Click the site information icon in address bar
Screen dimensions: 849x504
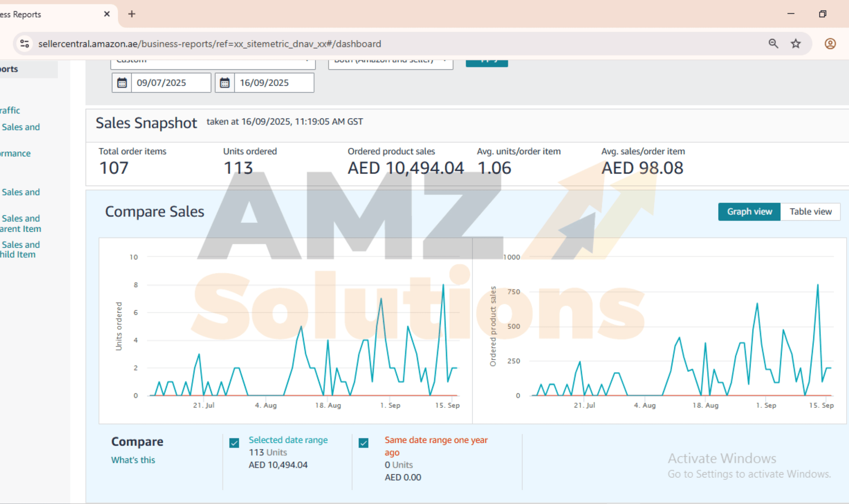(24, 44)
